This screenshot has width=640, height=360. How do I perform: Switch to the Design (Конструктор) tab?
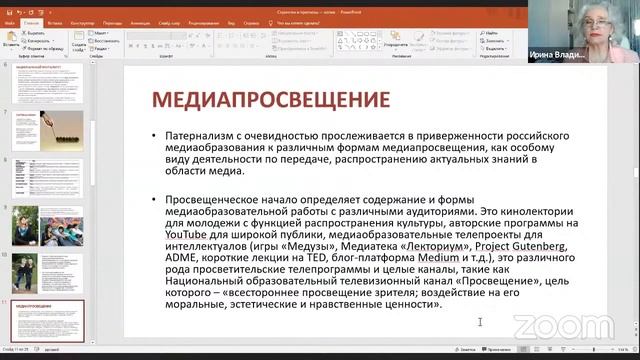pos(82,23)
